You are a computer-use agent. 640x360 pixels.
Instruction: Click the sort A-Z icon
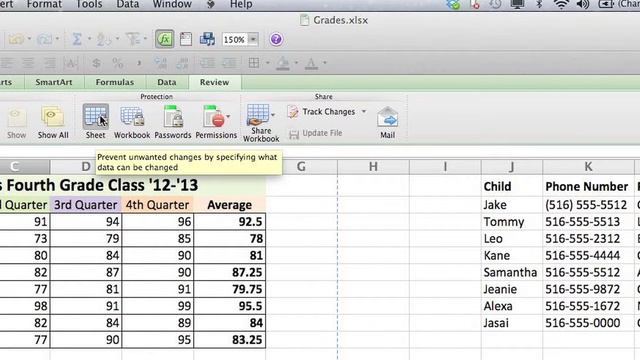104,40
